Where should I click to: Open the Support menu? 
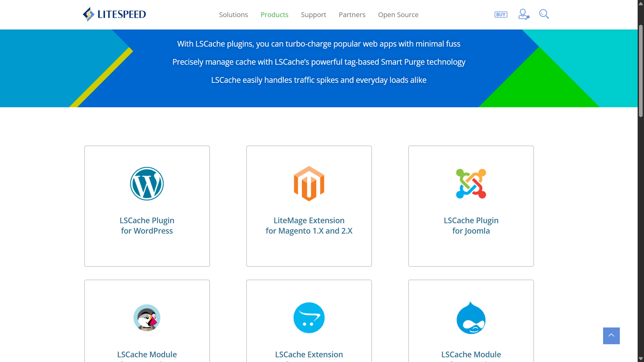coord(313,15)
